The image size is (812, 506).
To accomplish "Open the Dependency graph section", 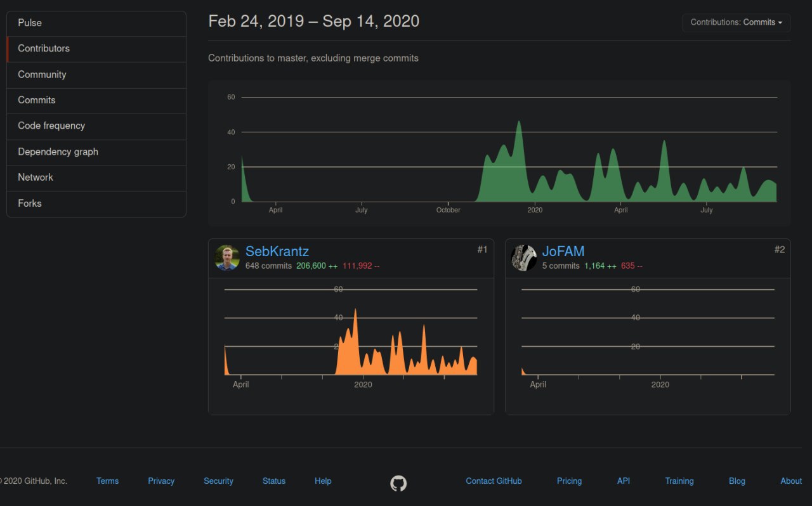I will [96, 152].
